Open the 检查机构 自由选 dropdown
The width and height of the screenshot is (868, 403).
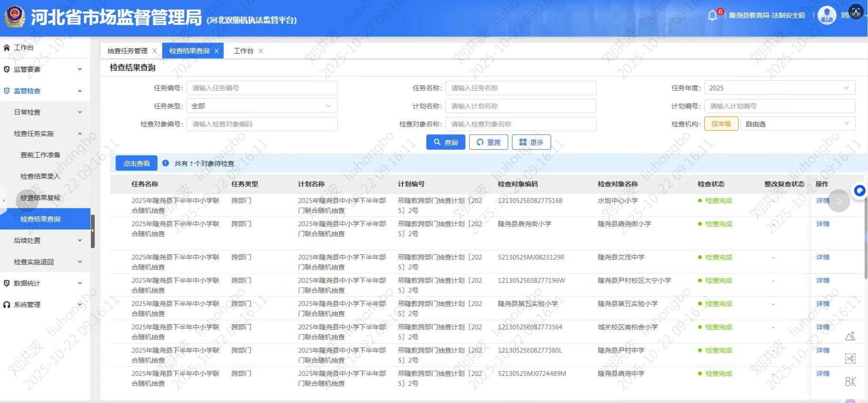[798, 124]
